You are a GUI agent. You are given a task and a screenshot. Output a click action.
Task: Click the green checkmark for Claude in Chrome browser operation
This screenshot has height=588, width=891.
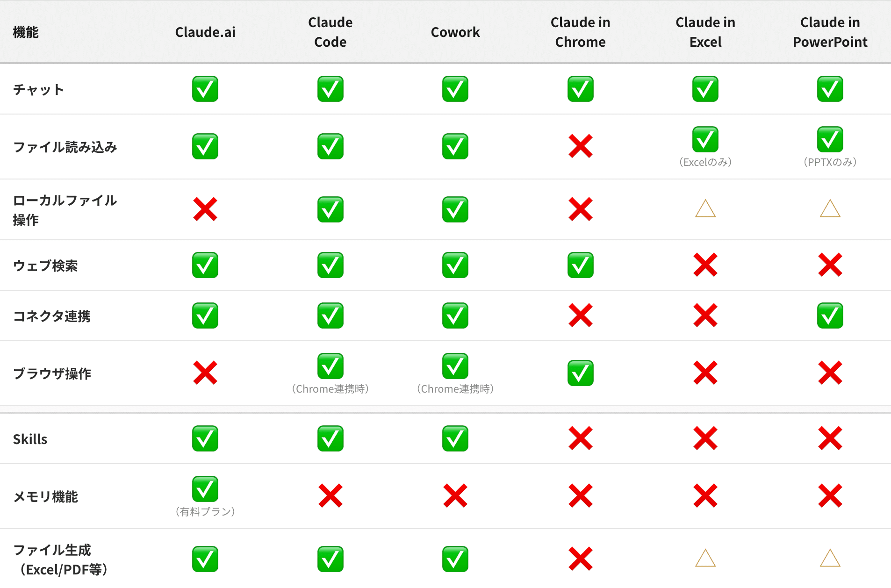[581, 373]
